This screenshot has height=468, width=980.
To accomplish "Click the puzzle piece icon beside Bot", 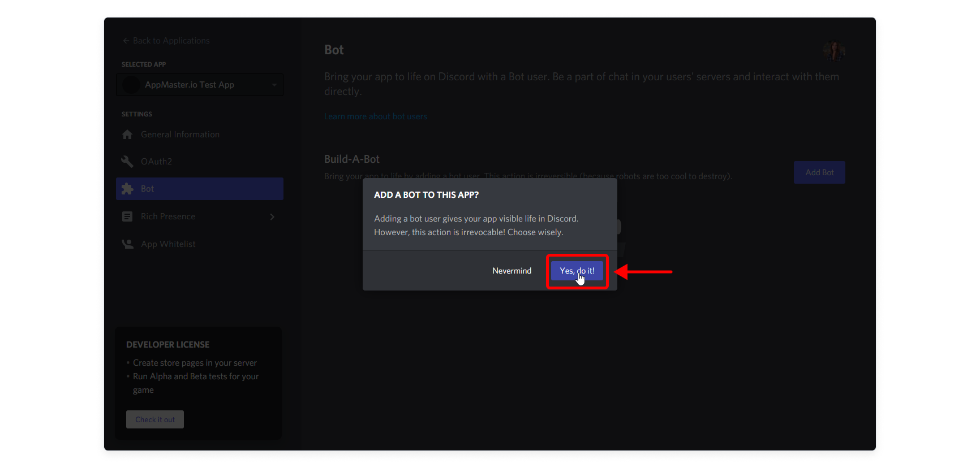I will pyautogui.click(x=127, y=189).
